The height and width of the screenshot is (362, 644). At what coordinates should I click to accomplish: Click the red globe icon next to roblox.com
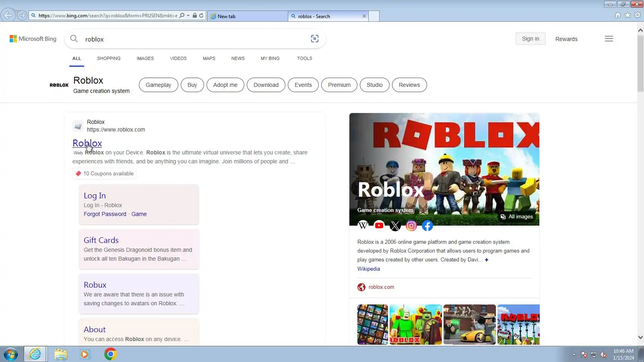[361, 287]
